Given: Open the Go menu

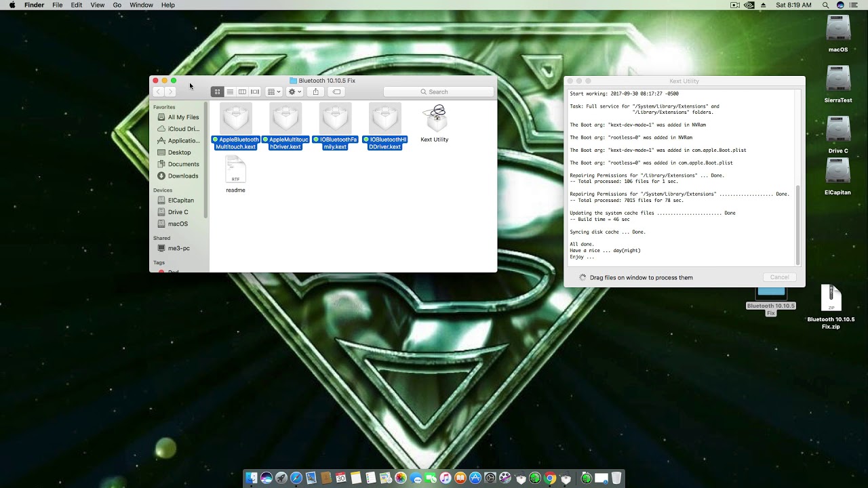Looking at the screenshot, I should pyautogui.click(x=117, y=5).
